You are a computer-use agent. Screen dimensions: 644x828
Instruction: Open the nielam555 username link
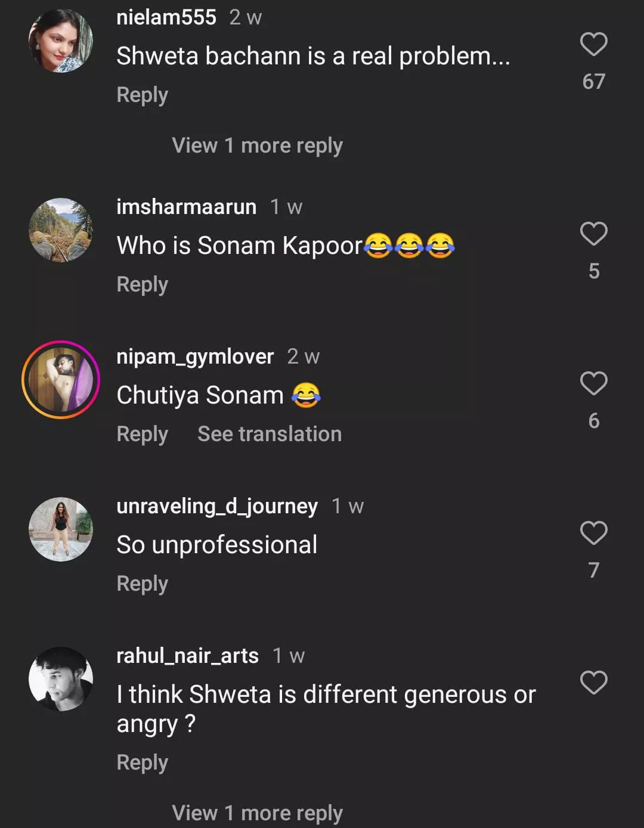[166, 17]
